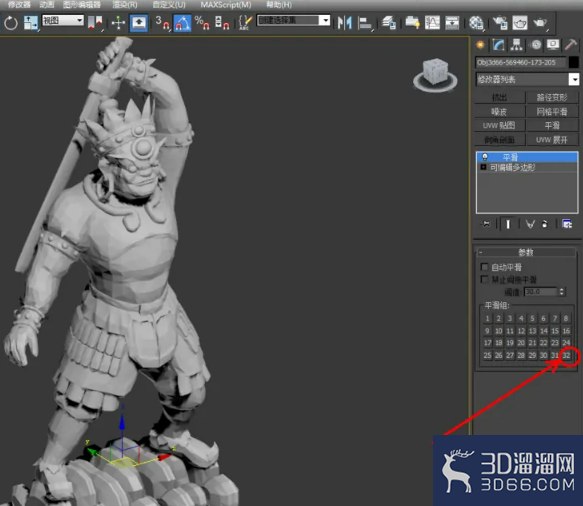
Task: Open the Layer Manager icon
Action: pos(389,23)
